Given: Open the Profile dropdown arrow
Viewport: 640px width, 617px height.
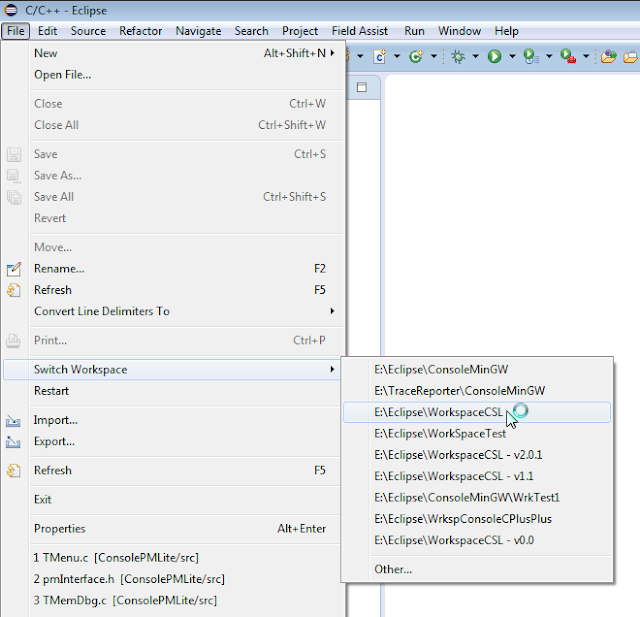Looking at the screenshot, I should click(x=549, y=56).
